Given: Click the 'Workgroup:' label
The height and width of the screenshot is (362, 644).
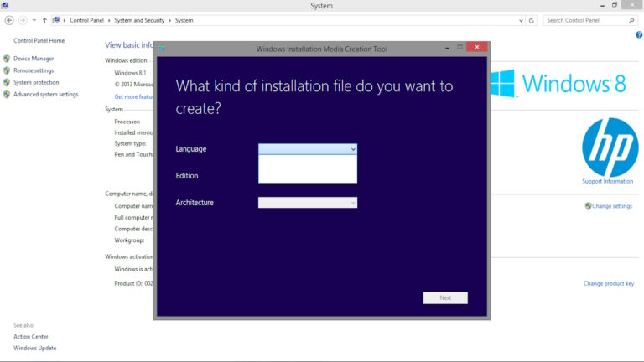Looking at the screenshot, I should pyautogui.click(x=129, y=240).
